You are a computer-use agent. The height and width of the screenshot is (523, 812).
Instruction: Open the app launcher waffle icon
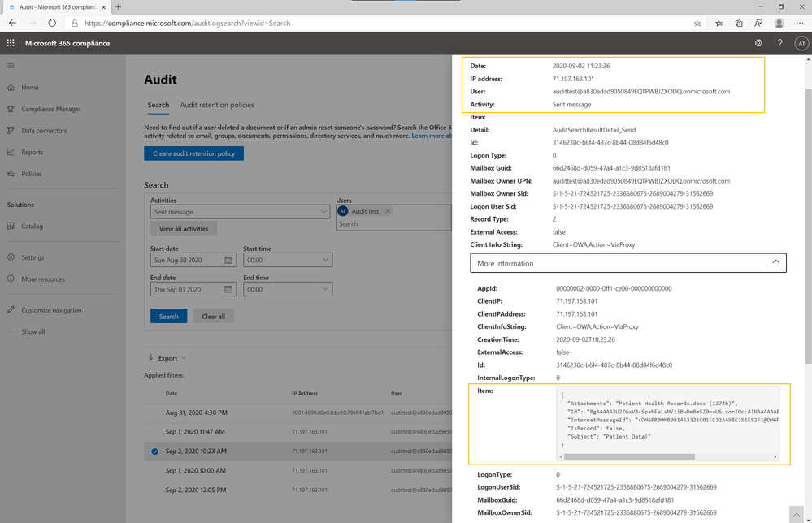pos(11,44)
